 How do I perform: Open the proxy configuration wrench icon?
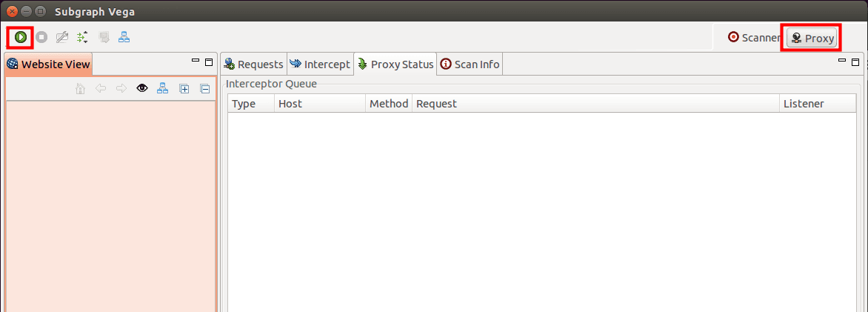[x=62, y=38]
